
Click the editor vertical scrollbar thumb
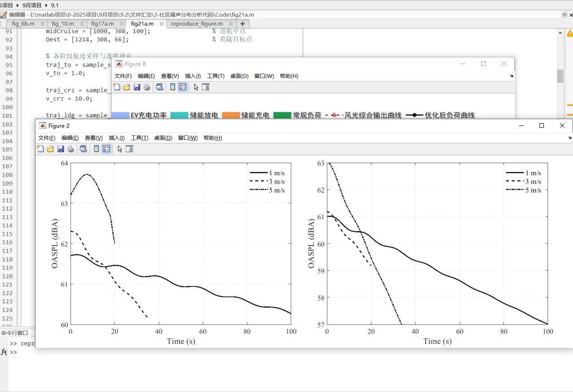(x=560, y=76)
